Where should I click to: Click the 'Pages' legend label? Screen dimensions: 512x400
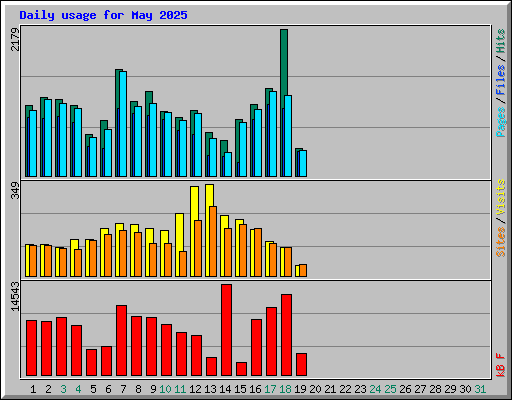click(x=500, y=122)
